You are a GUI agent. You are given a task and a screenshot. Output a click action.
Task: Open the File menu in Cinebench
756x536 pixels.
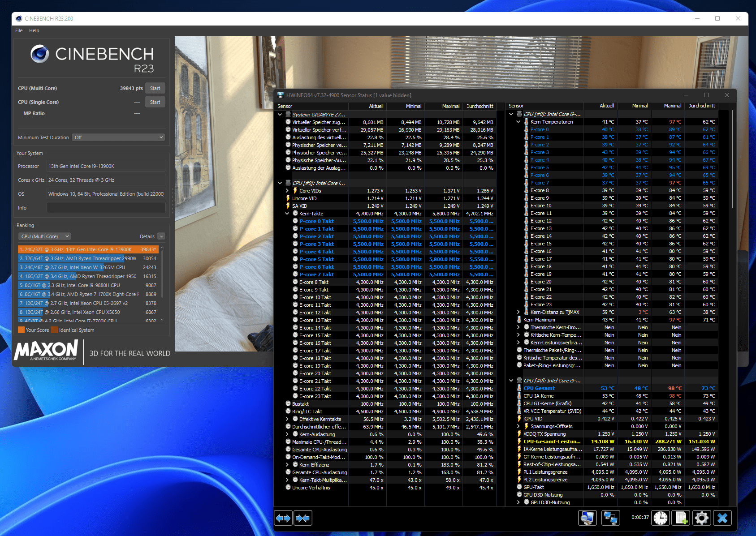pyautogui.click(x=19, y=30)
